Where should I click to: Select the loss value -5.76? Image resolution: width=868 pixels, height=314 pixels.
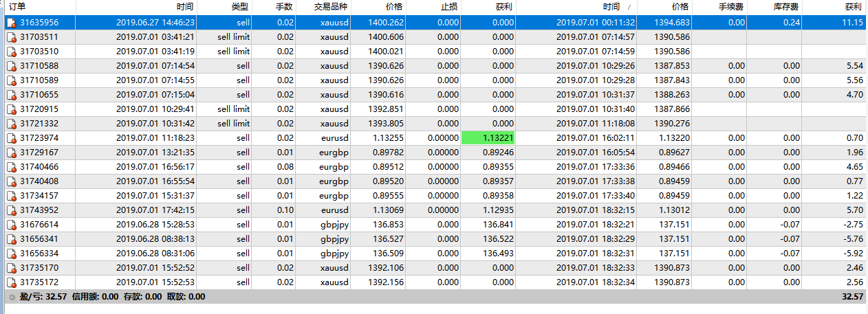pos(854,239)
